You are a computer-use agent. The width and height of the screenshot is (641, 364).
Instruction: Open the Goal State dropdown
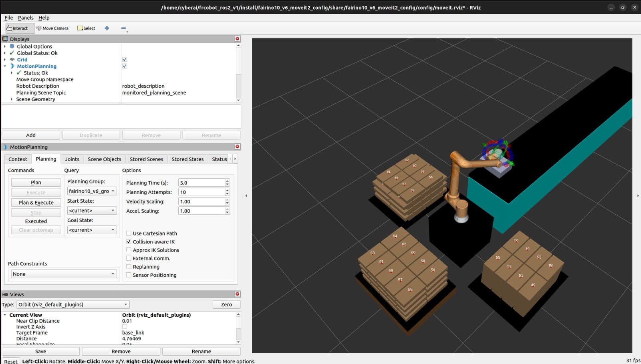92,230
